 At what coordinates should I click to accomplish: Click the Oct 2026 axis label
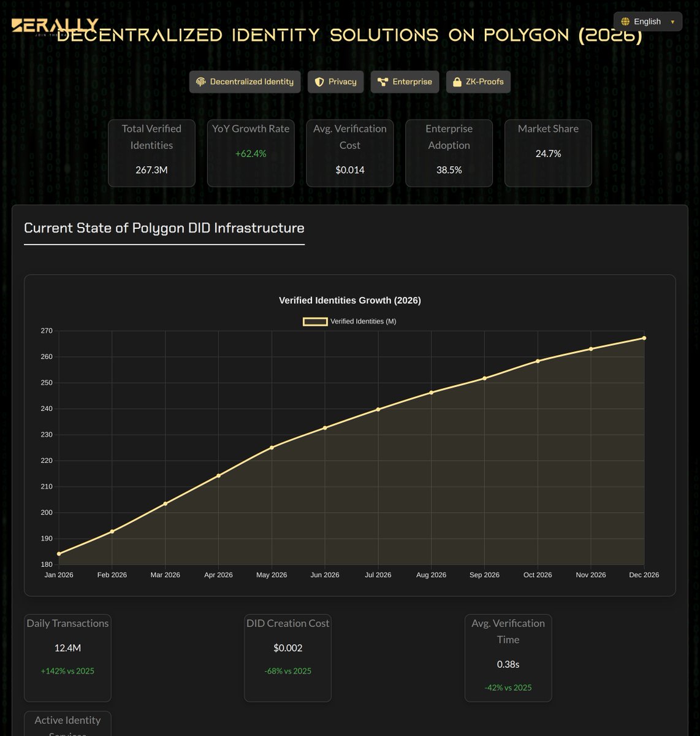pyautogui.click(x=538, y=575)
